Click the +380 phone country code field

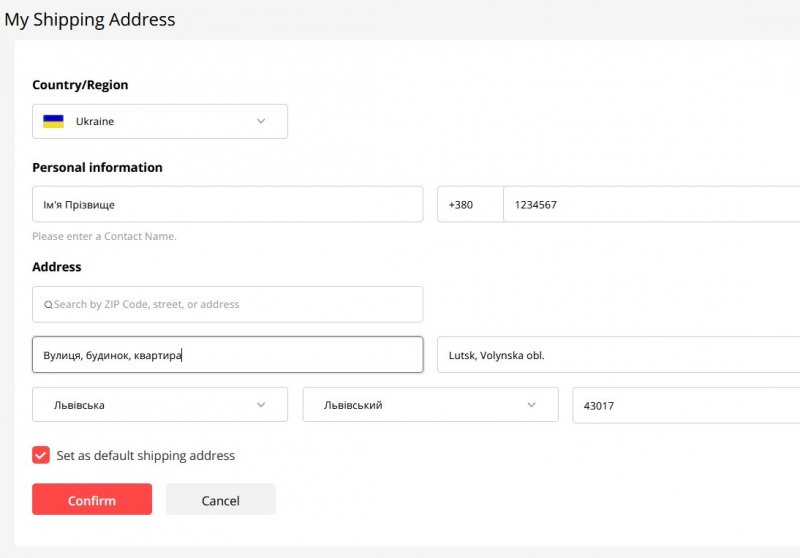tap(470, 204)
